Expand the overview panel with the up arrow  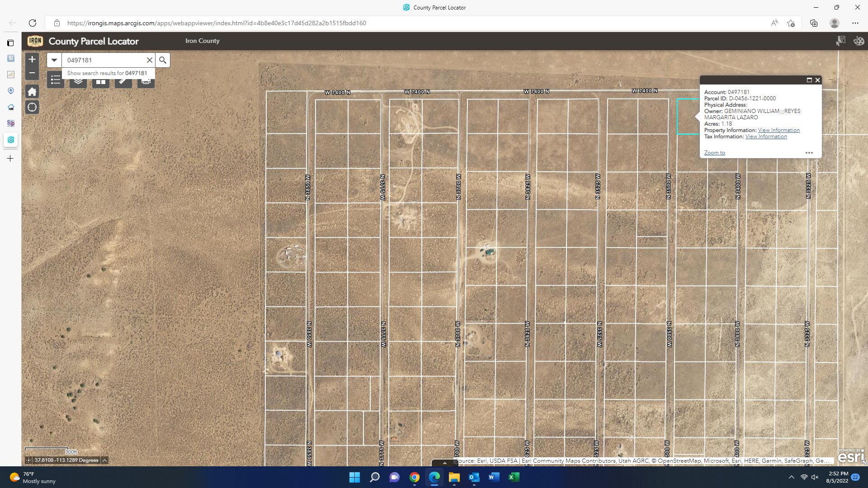tap(444, 463)
